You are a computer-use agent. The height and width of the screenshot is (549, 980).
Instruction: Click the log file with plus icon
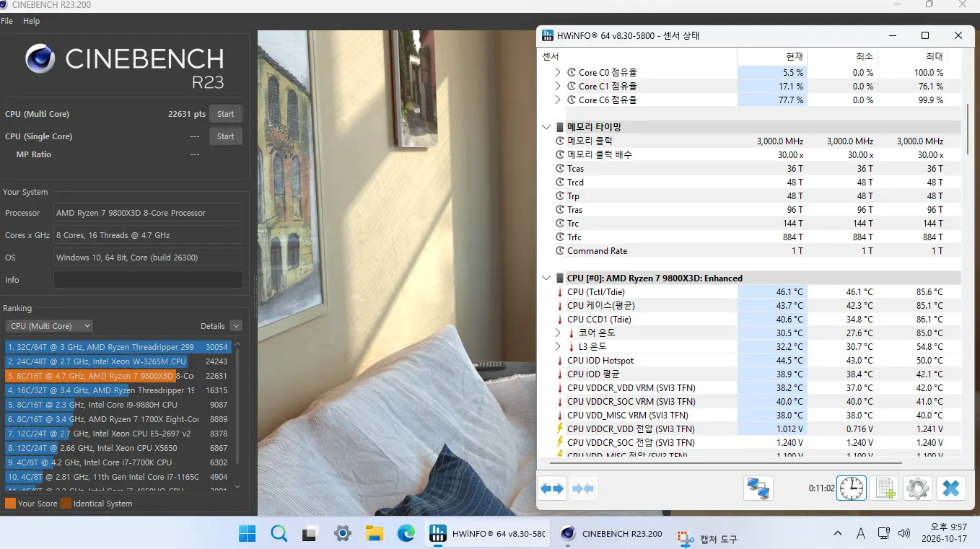[x=885, y=488]
